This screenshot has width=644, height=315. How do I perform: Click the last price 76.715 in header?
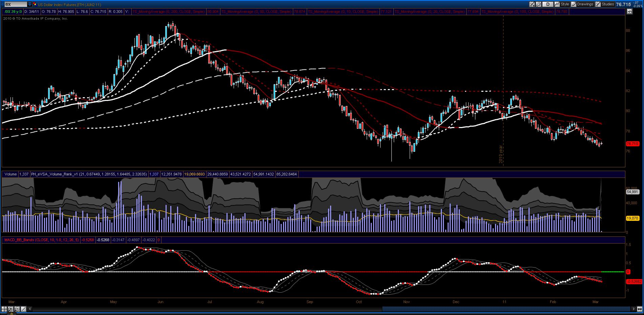[623, 4]
